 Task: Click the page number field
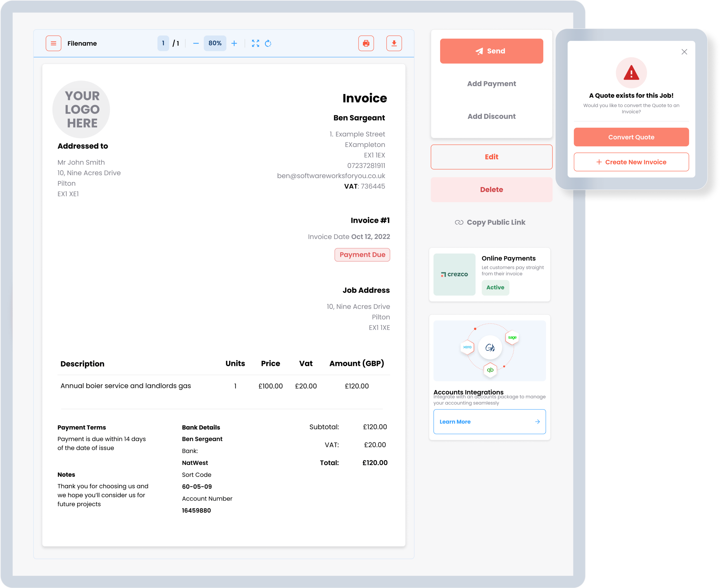coord(163,43)
